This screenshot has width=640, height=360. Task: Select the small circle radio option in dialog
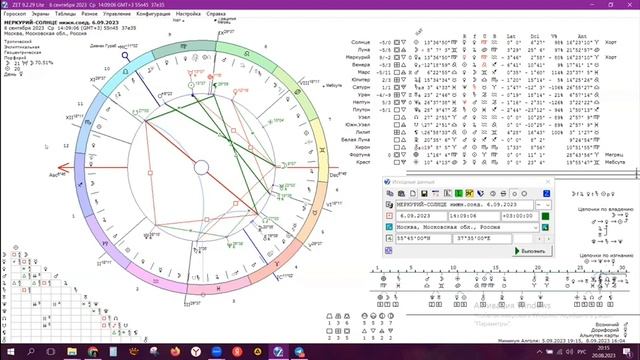514,193
